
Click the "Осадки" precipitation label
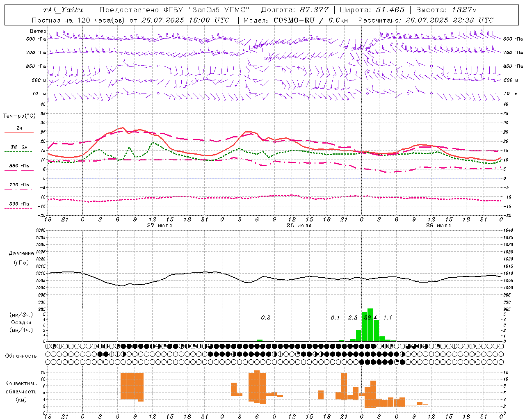pyautogui.click(x=21, y=322)
